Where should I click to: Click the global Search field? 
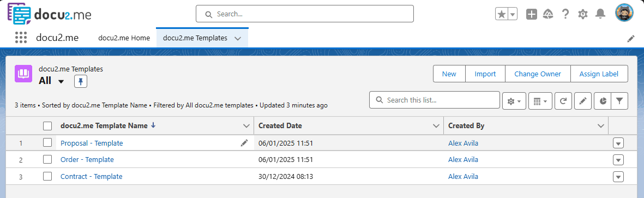[x=305, y=14]
